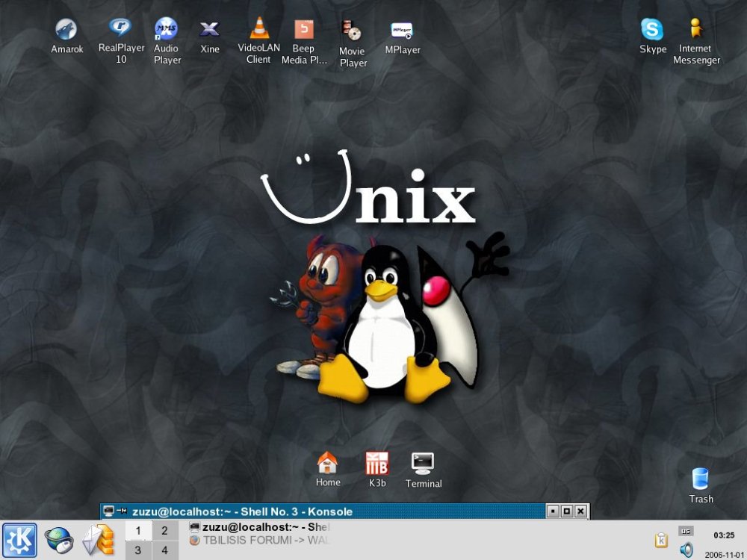Close the Konsole window
Viewport: 747px width, 560px height.
(x=580, y=511)
